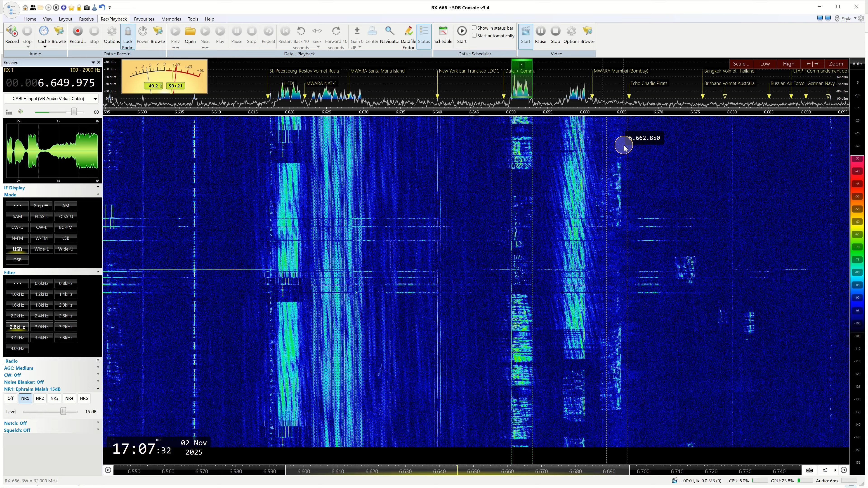Click the volume slider handle
The image size is (868, 488).
coord(74,112)
